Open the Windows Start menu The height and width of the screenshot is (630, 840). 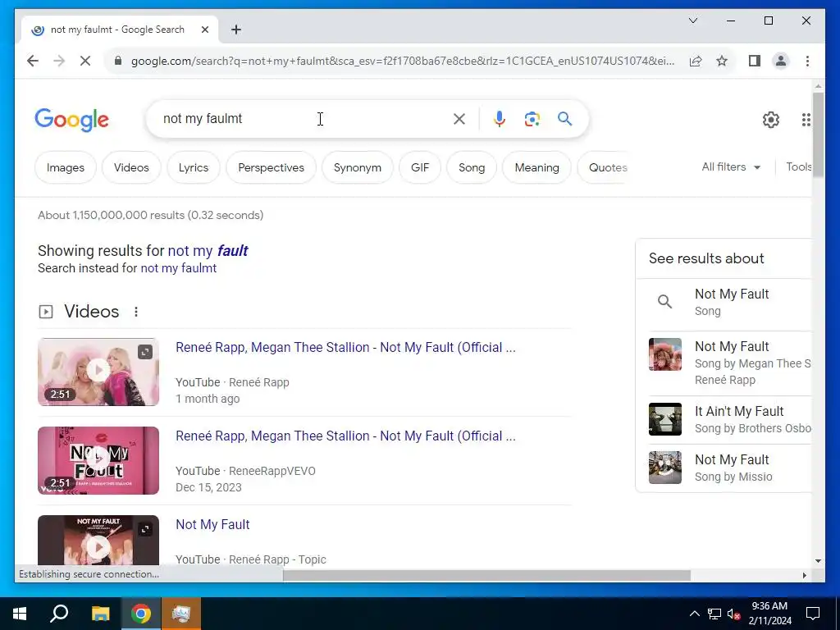(x=20, y=614)
